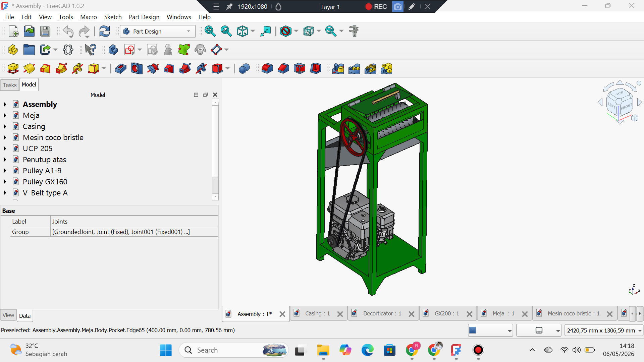This screenshot has height=362, width=644.
Task: Select the Pocket tool
Action: click(x=121, y=69)
